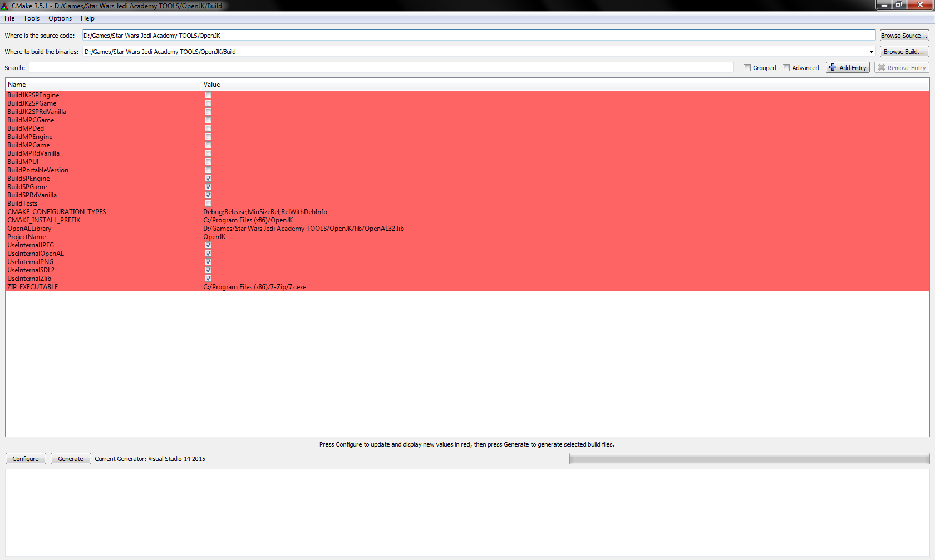Image resolution: width=935 pixels, height=560 pixels.
Task: Toggle the Grouped checkbox
Action: click(747, 68)
